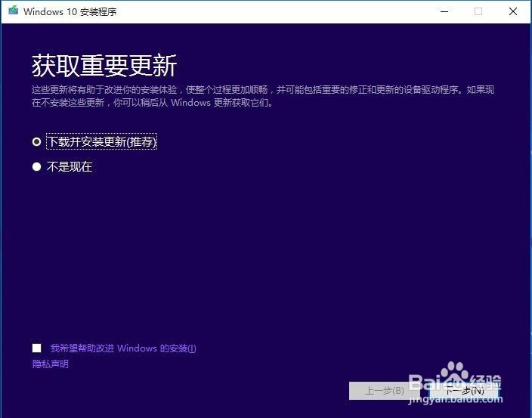Click the heading "获取重要更新"
The width and height of the screenshot is (532, 418).
pyautogui.click(x=104, y=65)
